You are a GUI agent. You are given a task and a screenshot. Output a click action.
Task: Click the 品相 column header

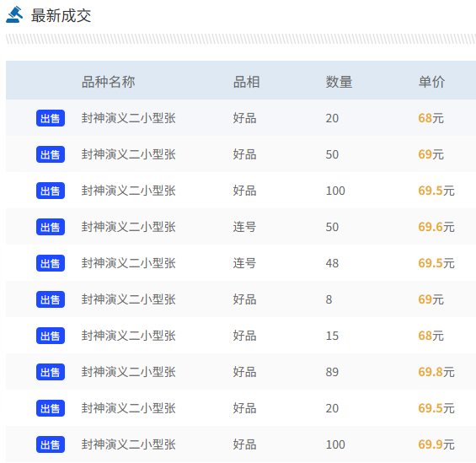click(246, 82)
